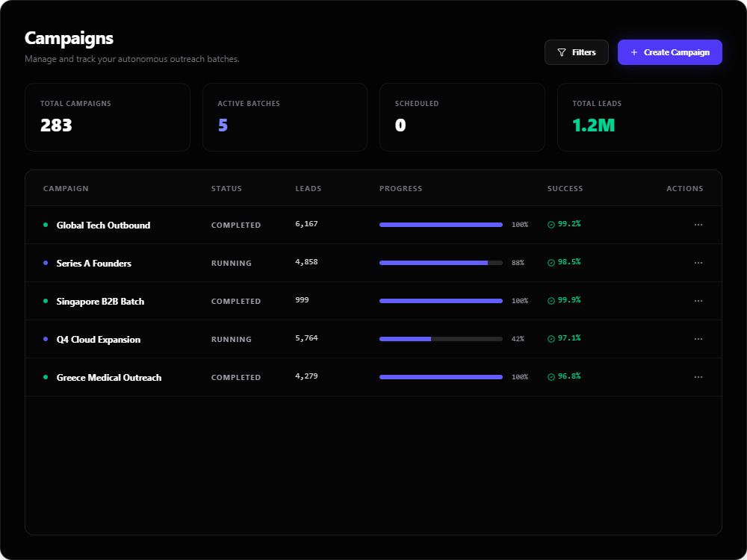Click the Global Tech Outbound progress bar
This screenshot has height=560, width=747.
pyautogui.click(x=441, y=225)
